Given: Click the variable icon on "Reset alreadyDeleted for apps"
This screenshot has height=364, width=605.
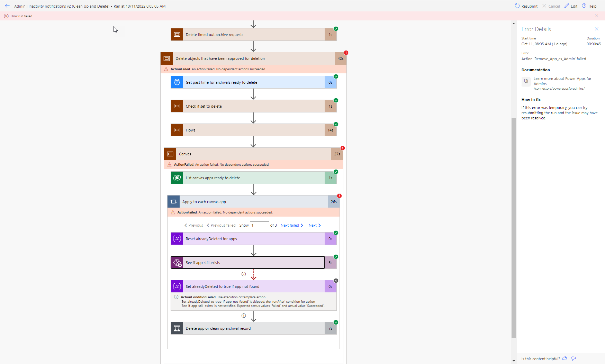Looking at the screenshot, I should 177,238.
